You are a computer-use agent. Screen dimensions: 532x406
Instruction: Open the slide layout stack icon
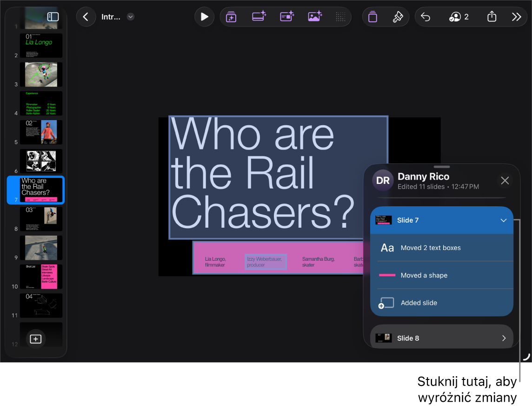(372, 17)
